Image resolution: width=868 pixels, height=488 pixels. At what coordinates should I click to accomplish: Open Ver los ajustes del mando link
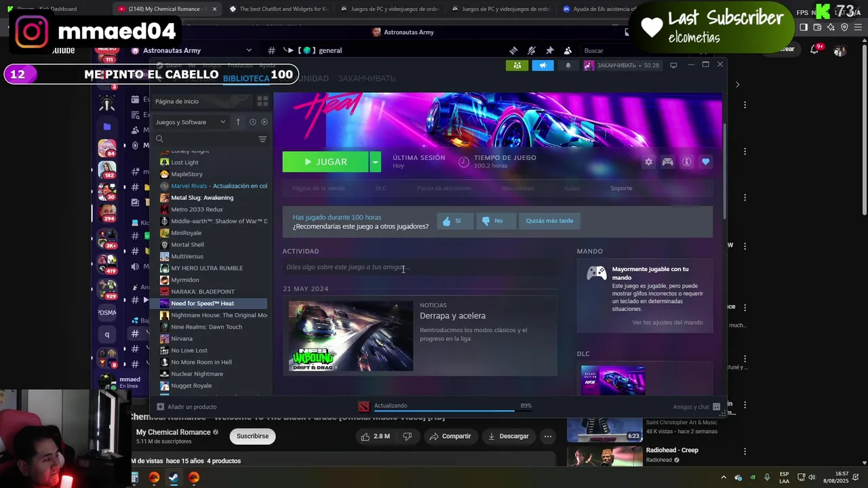click(x=667, y=323)
